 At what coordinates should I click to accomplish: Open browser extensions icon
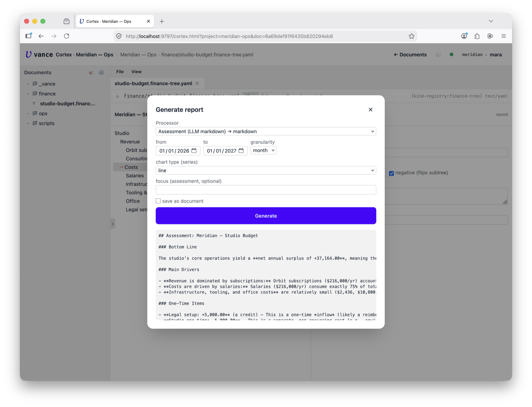[x=477, y=36]
